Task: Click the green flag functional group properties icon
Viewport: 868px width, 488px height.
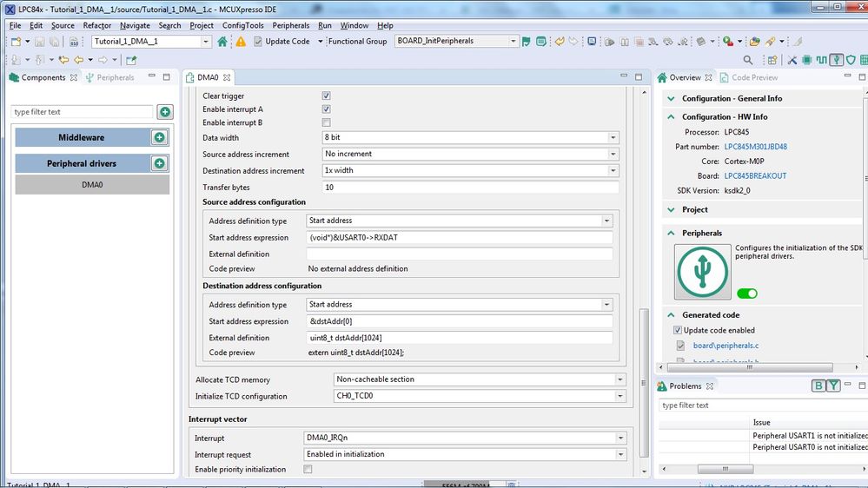Action: pos(526,42)
